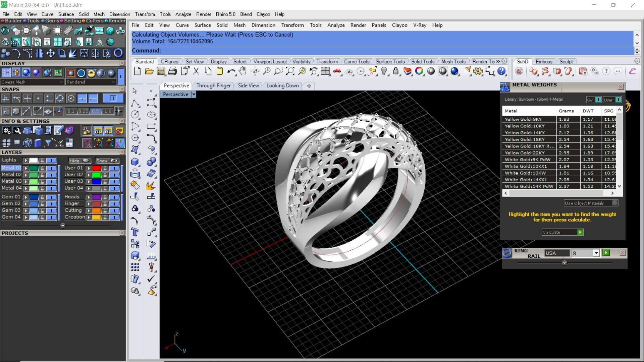This screenshot has height=362, width=644.
Task: Click the Ring Rail size slider handle
Action: [565, 263]
